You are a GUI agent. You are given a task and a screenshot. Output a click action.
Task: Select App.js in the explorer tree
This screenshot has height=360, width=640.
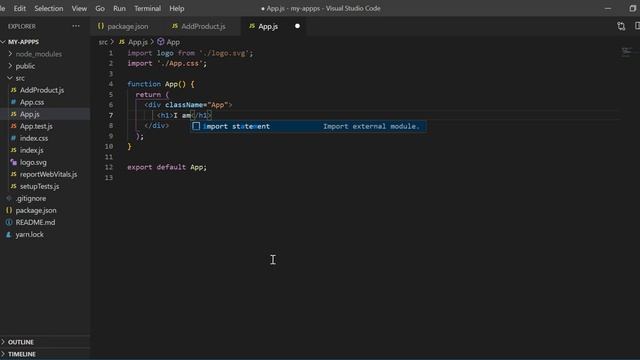coord(30,114)
